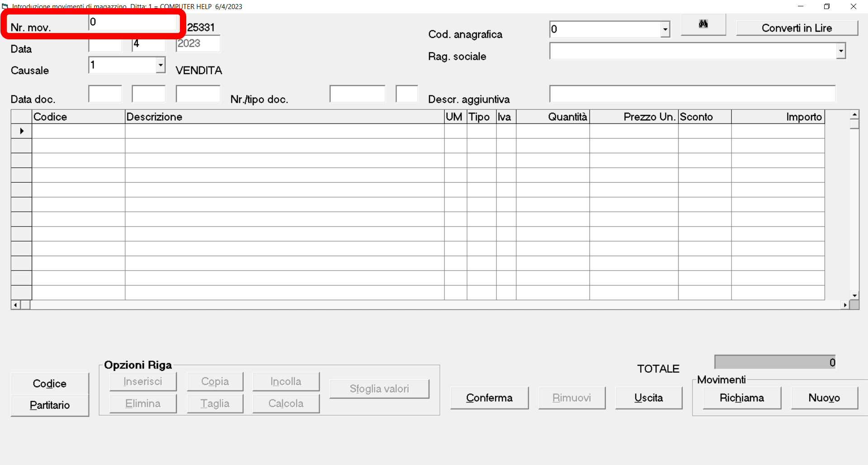Click the Rimuovi button
The image size is (868, 465).
click(572, 398)
